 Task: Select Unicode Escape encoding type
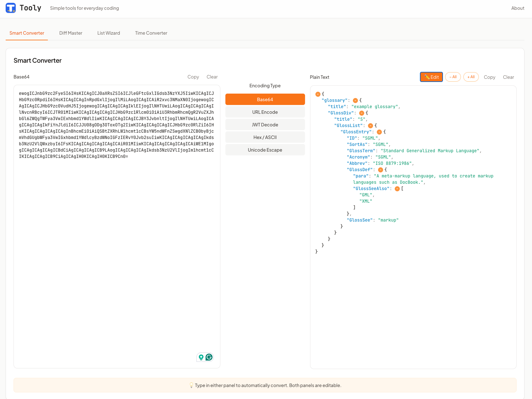[265, 150]
